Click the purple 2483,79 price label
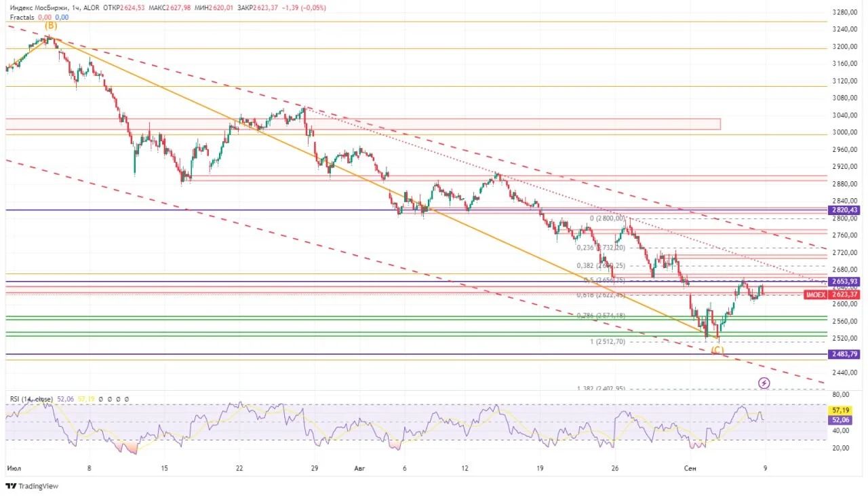Screen dimensions: 868x496 coord(844,354)
